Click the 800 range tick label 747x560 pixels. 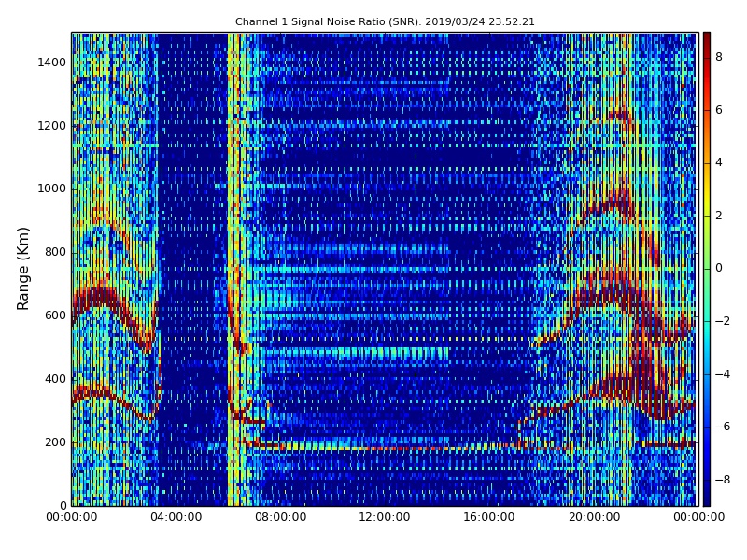[55, 252]
